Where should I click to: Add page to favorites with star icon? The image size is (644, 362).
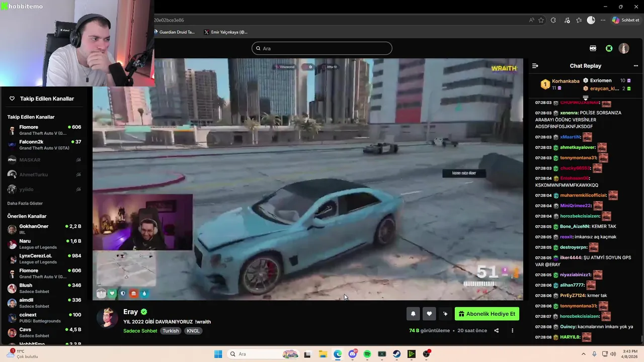point(541,20)
